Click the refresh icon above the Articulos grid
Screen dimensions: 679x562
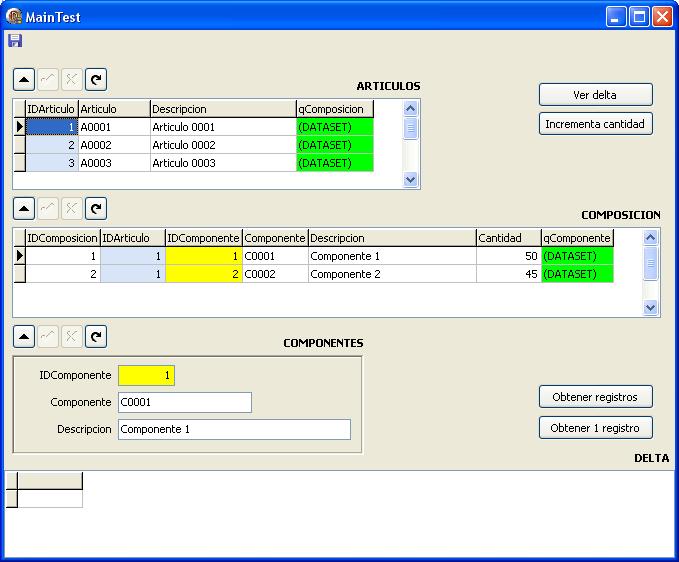95,80
